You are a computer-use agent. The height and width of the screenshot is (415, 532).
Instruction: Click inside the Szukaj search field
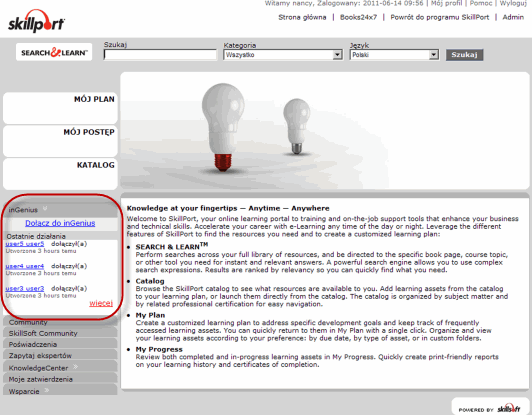pyautogui.click(x=160, y=55)
